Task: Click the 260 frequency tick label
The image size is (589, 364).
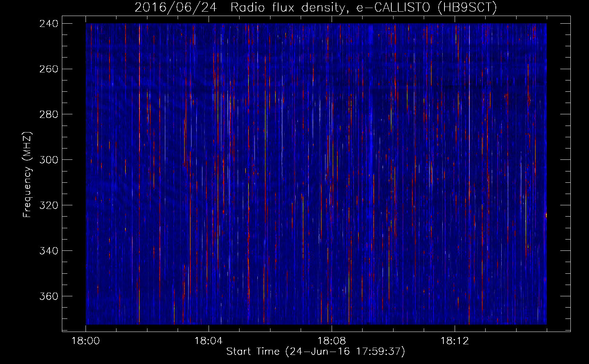Action: click(x=49, y=69)
